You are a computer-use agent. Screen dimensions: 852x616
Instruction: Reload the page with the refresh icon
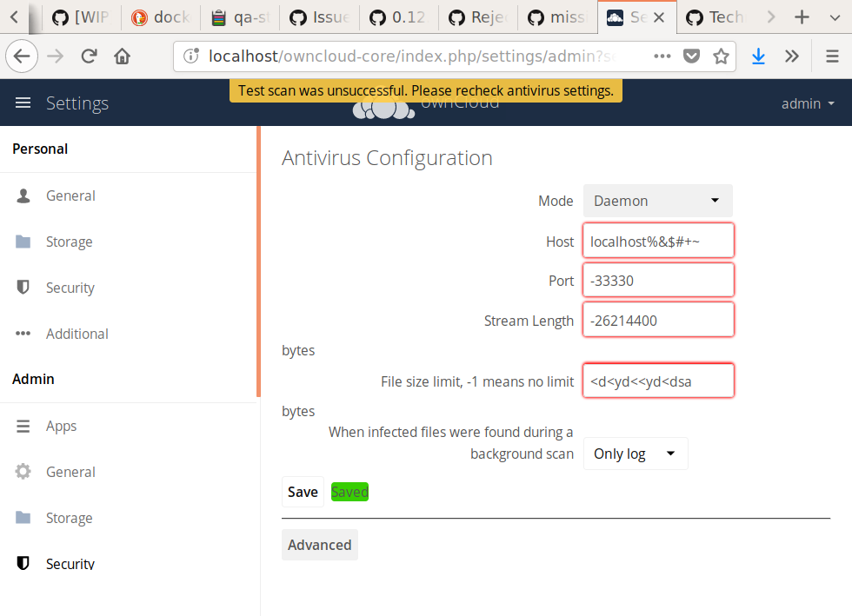pos(89,55)
